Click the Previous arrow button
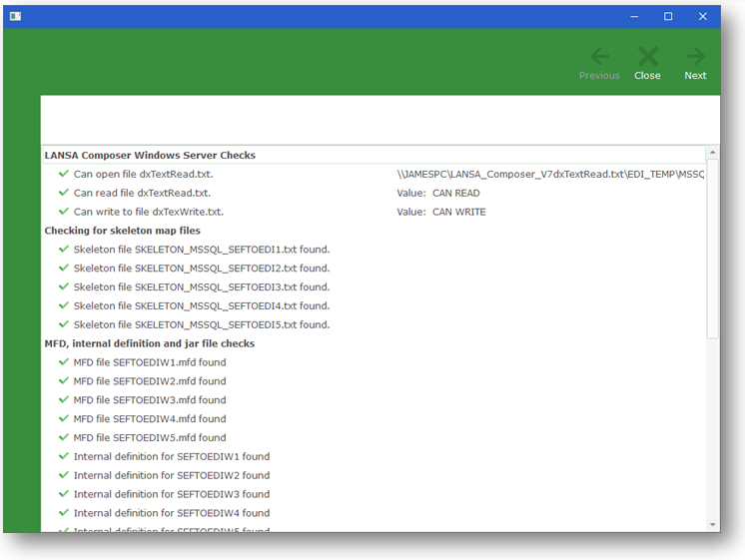Image resolution: width=745 pixels, height=560 pixels. pos(599,56)
